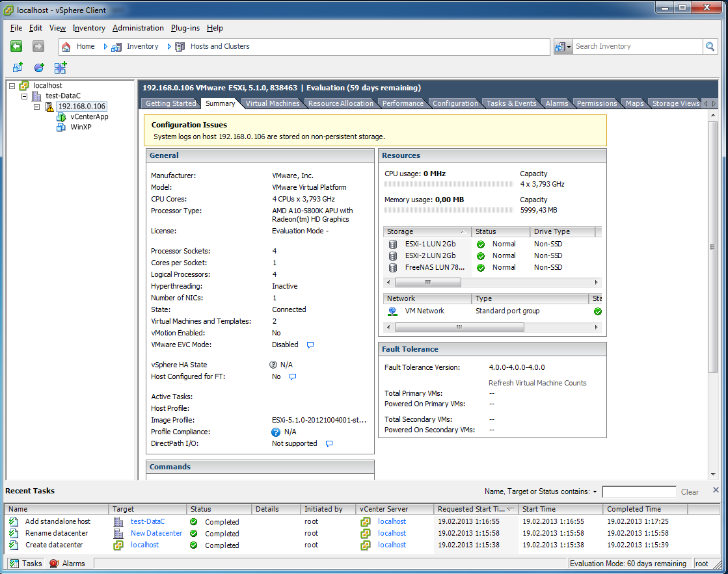Open the Help menu
The height and width of the screenshot is (574, 728).
click(x=215, y=28)
